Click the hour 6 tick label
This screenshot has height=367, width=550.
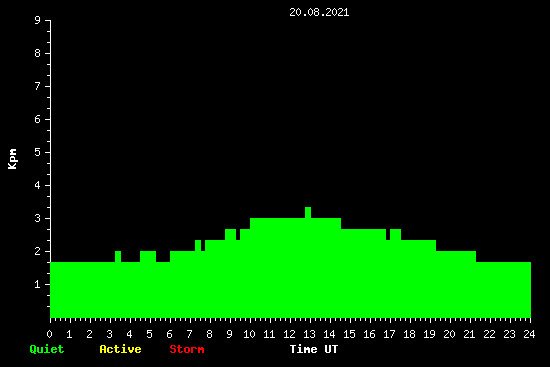pos(169,334)
